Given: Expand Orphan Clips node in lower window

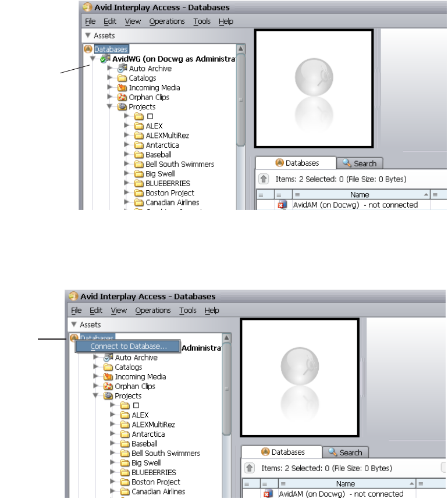Looking at the screenshot, I should (96, 386).
